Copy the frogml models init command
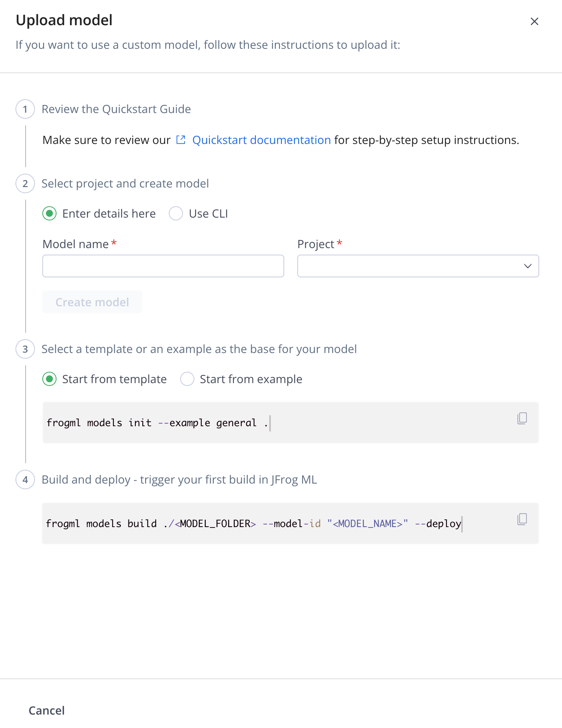 coord(522,418)
